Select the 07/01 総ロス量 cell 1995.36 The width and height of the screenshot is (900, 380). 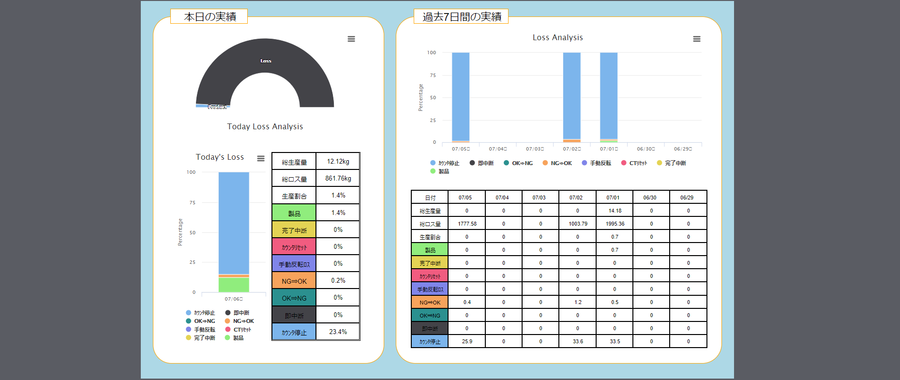pos(614,223)
